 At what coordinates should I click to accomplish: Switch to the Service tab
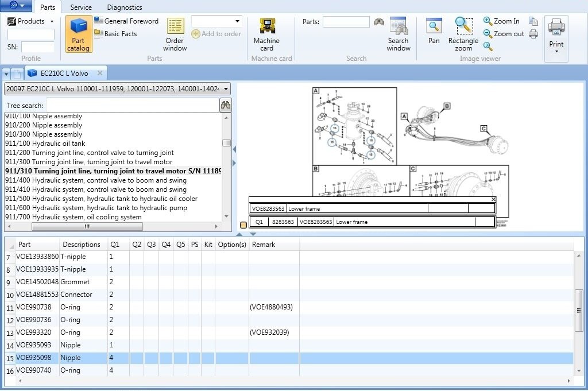pos(81,7)
